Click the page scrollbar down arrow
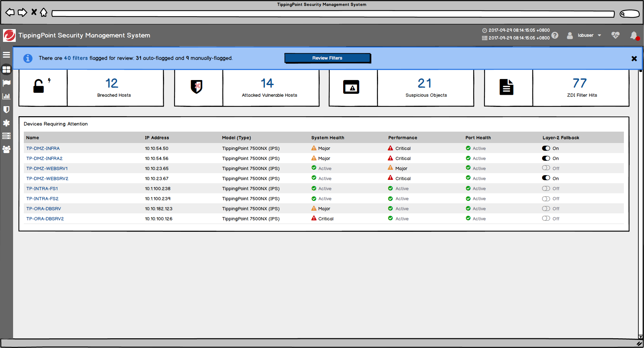The image size is (644, 348). tap(641, 337)
